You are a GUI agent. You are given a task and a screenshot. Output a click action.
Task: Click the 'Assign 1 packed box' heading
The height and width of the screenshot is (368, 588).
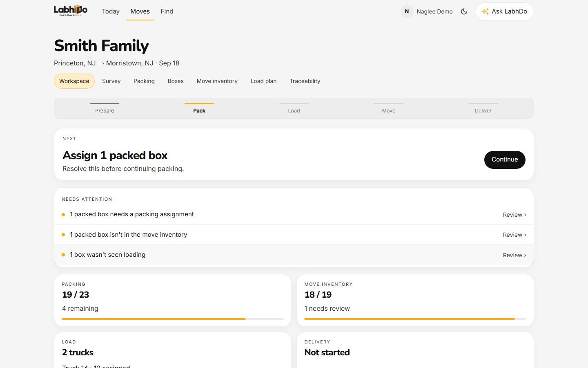pos(115,155)
